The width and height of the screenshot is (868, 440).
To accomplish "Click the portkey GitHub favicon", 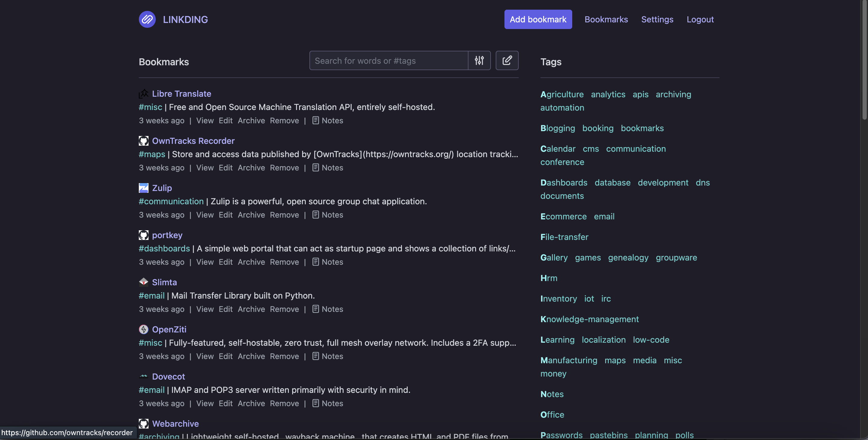I will click(144, 235).
